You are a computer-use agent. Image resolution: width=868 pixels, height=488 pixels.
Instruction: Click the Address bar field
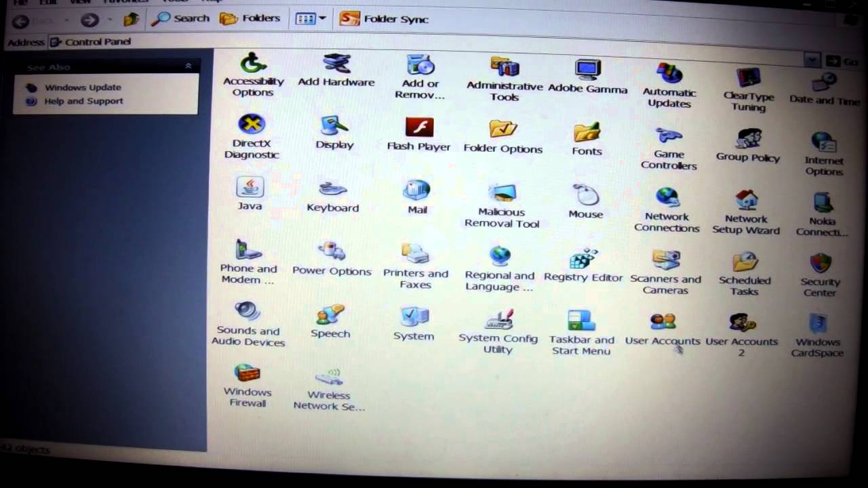pyautogui.click(x=434, y=51)
